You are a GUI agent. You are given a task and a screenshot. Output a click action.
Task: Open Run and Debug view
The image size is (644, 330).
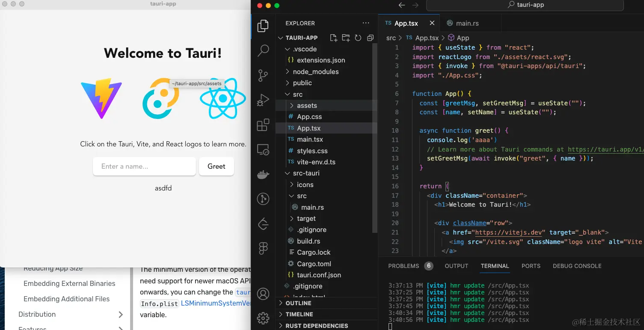263,101
